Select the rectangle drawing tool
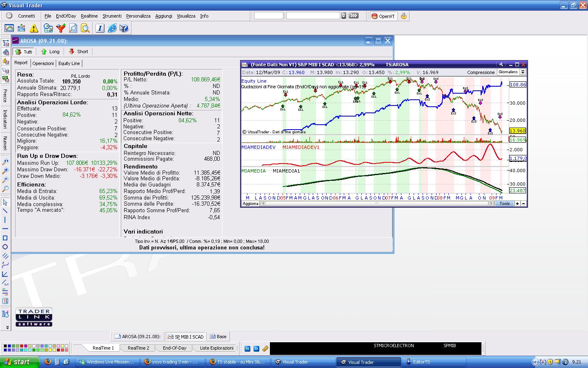The width and height of the screenshot is (588, 368). [5, 238]
